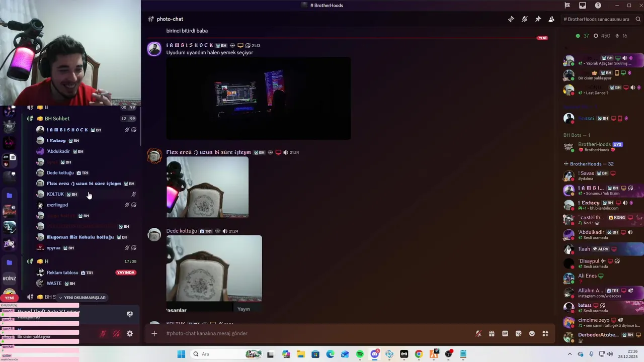Screen dimensions: 644x362
Task: Select Mugonun Mis Kokulu koltuğu voice member
Action: [x=87, y=237]
